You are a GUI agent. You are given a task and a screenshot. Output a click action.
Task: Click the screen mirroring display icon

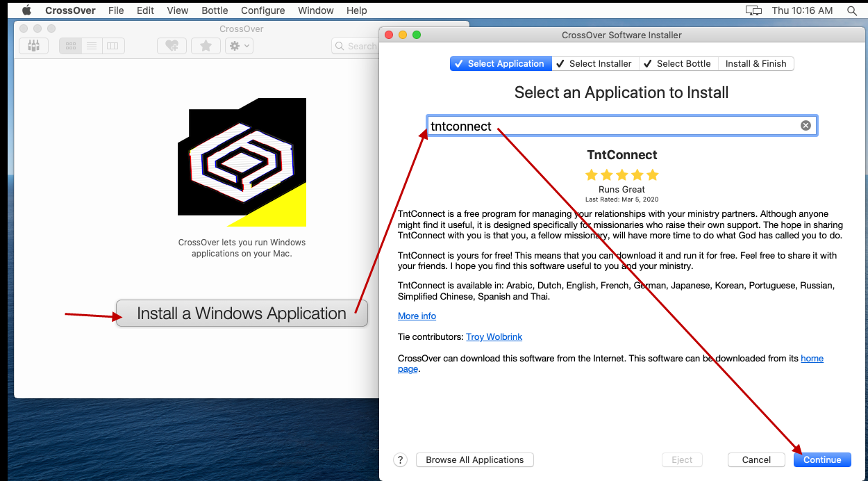click(x=753, y=10)
